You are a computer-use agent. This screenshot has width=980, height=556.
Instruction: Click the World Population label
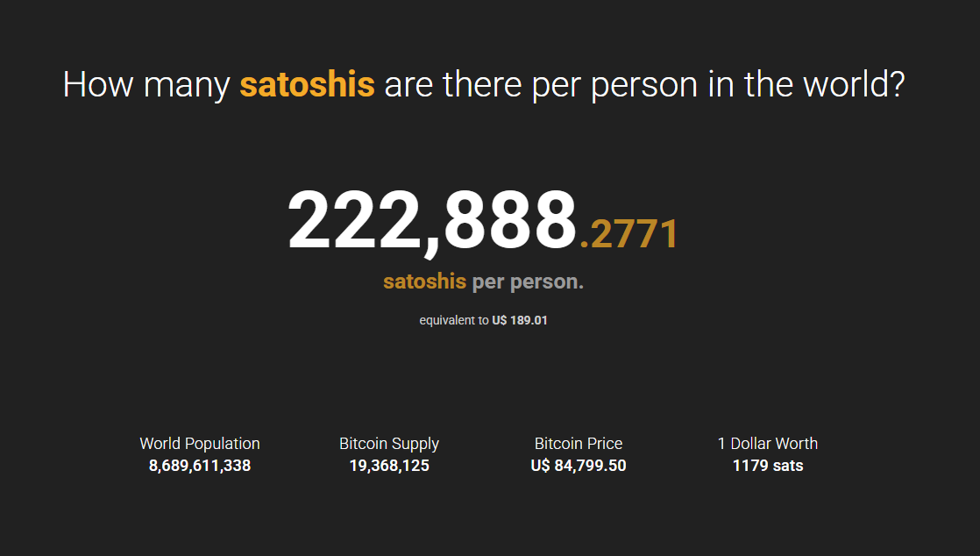199,444
